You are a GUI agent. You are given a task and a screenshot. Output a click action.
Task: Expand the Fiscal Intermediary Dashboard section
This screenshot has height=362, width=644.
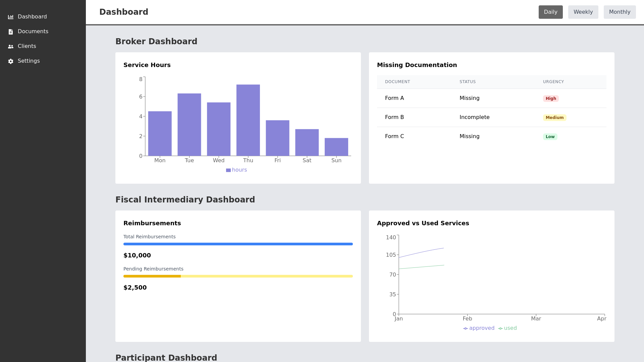185,199
